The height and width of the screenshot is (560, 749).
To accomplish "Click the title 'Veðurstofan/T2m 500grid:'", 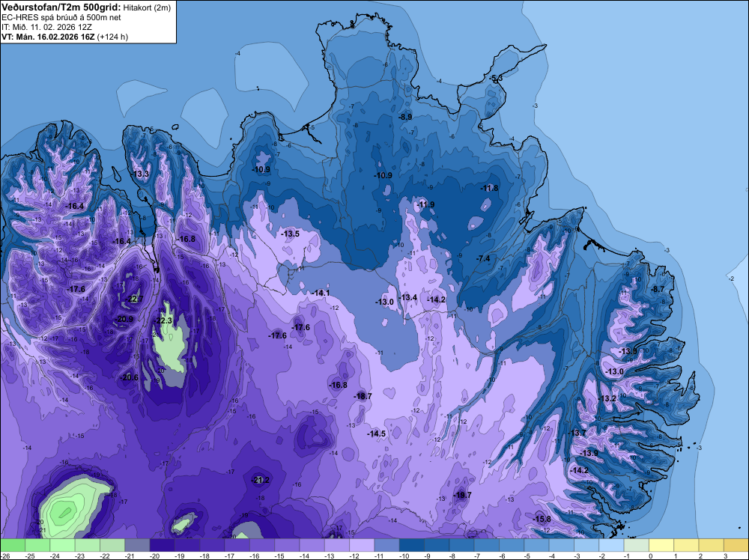I will click(x=61, y=7).
